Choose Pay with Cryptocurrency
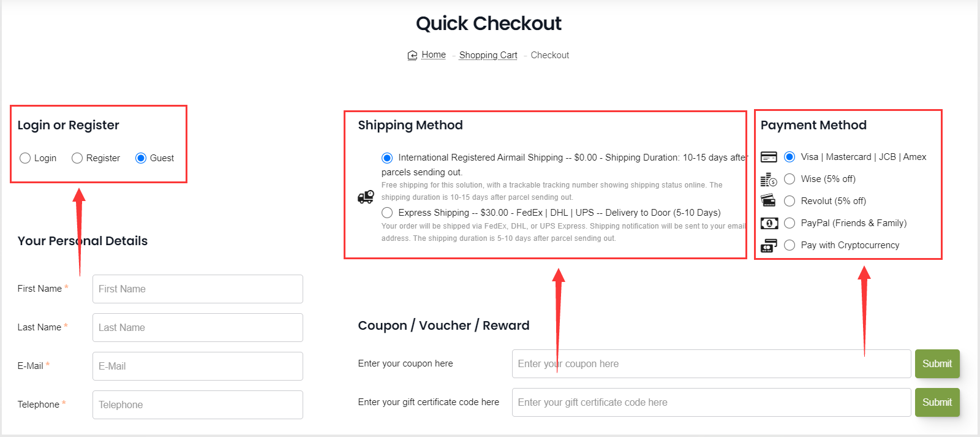 [790, 245]
